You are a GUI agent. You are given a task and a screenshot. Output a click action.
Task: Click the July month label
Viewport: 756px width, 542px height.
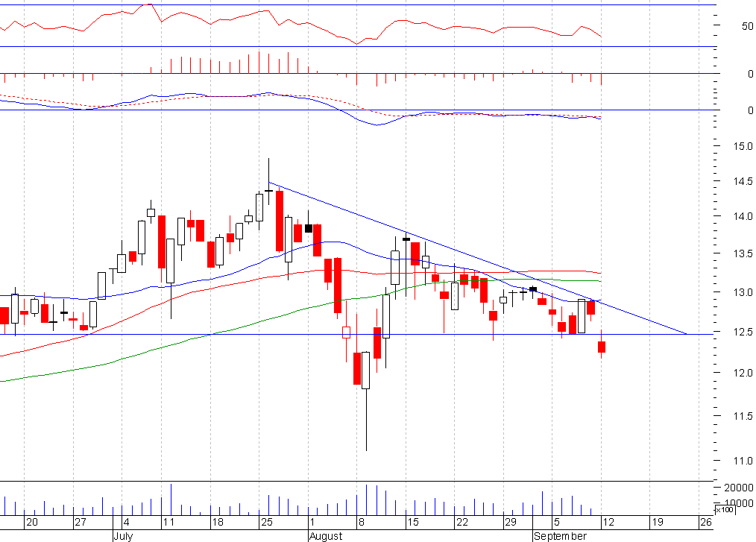point(123,536)
